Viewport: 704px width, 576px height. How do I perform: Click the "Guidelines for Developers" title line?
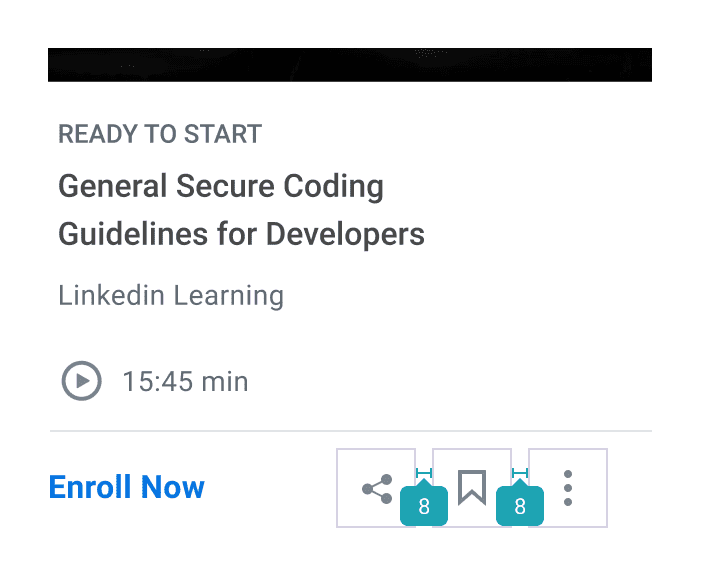point(241,234)
